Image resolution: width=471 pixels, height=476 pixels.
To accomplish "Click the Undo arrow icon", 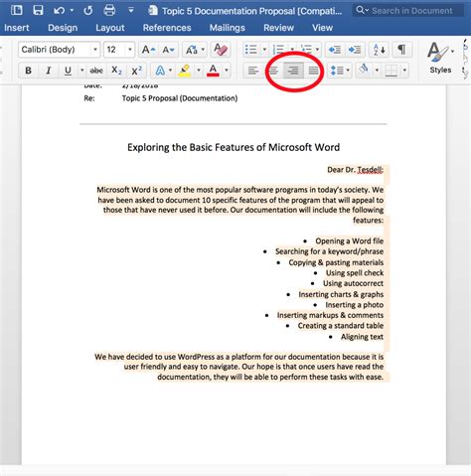I will pyautogui.click(x=59, y=11).
